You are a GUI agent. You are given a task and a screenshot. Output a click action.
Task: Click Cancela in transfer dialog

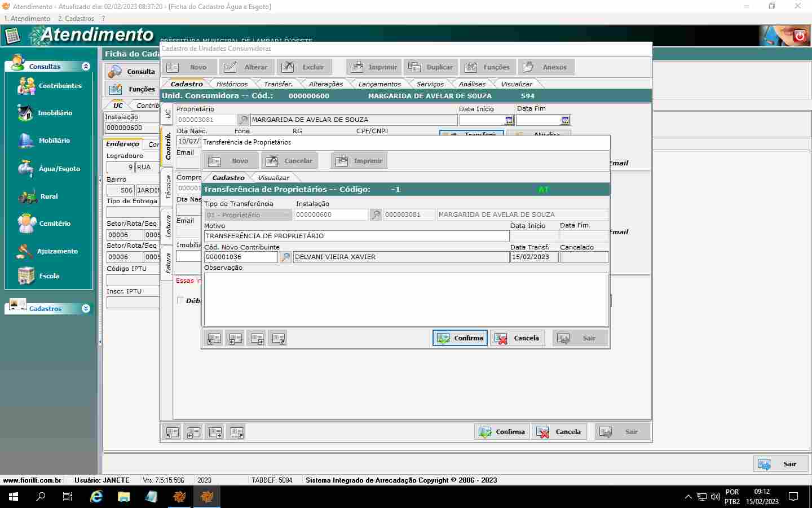(x=518, y=338)
